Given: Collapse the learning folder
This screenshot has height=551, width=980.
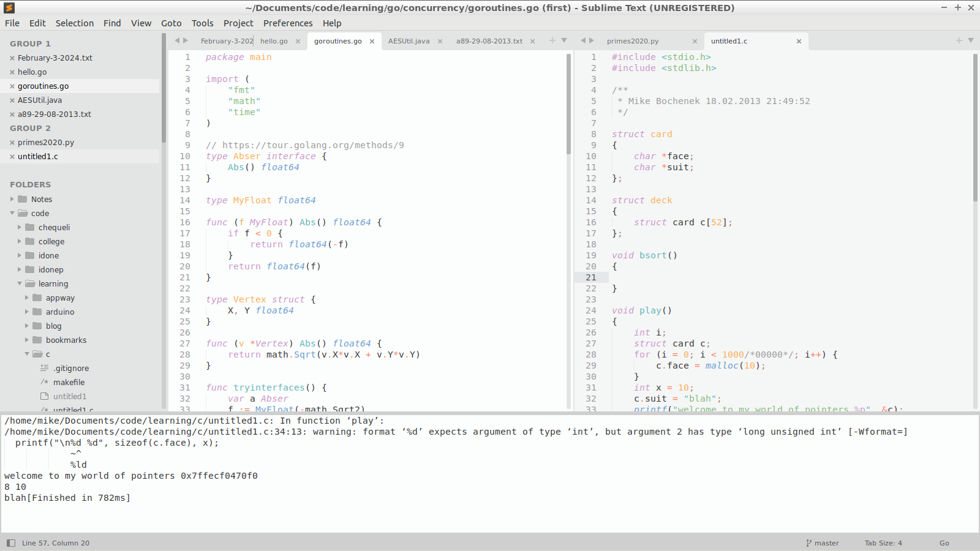Looking at the screenshot, I should (20, 283).
